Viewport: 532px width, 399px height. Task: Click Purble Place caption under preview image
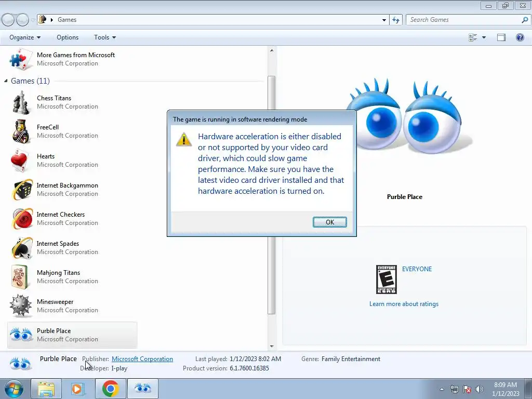point(404,197)
